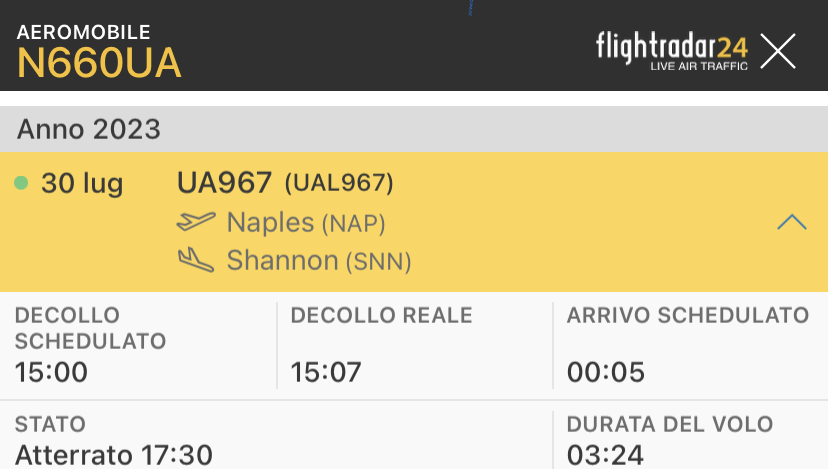Click scheduled departure time 15:00
The height and width of the screenshot is (469, 828).
(x=52, y=373)
